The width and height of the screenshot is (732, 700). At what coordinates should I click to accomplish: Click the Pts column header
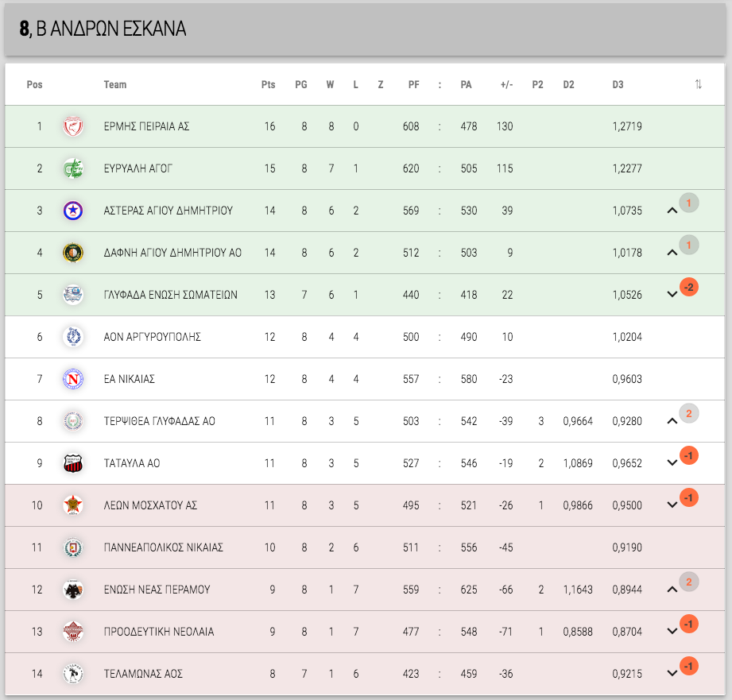coord(268,84)
